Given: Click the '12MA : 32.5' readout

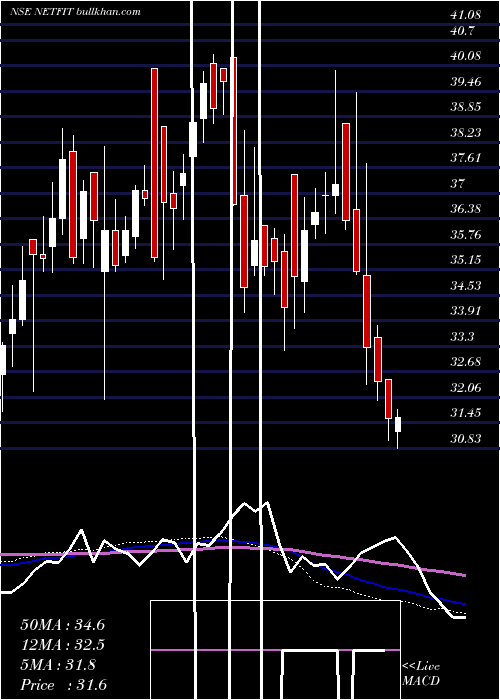Looking at the screenshot, I should [62, 645].
